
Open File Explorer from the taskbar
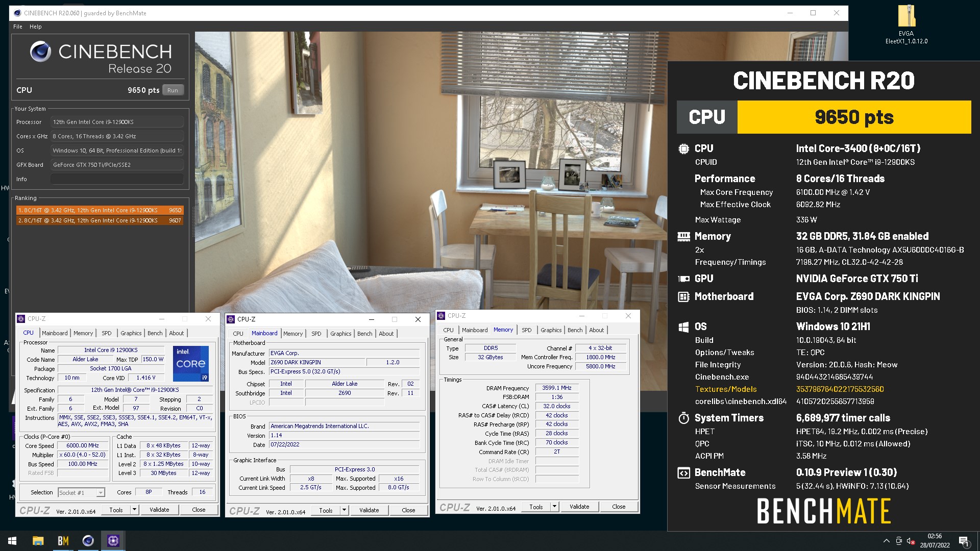(38, 541)
